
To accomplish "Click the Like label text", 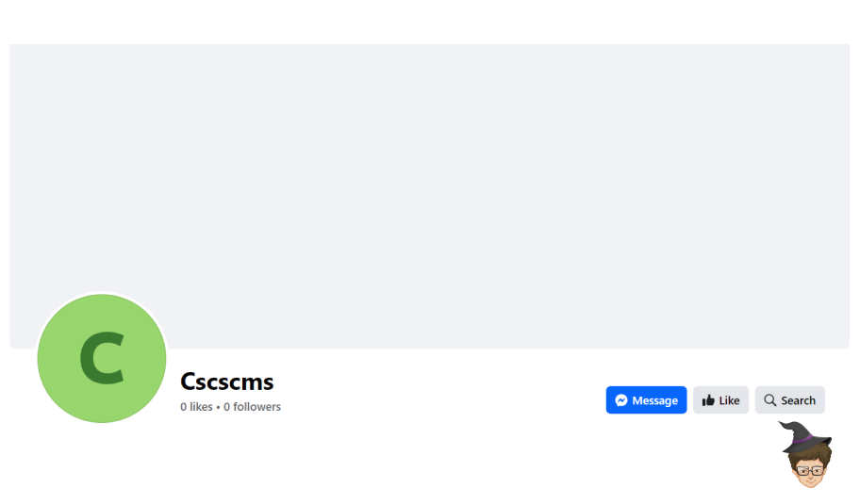I will (x=729, y=400).
